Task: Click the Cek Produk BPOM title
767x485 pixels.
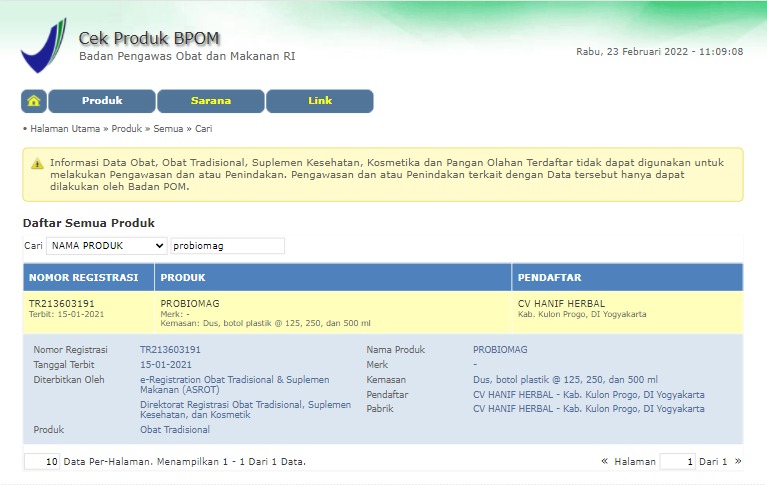Action: pyautogui.click(x=149, y=38)
